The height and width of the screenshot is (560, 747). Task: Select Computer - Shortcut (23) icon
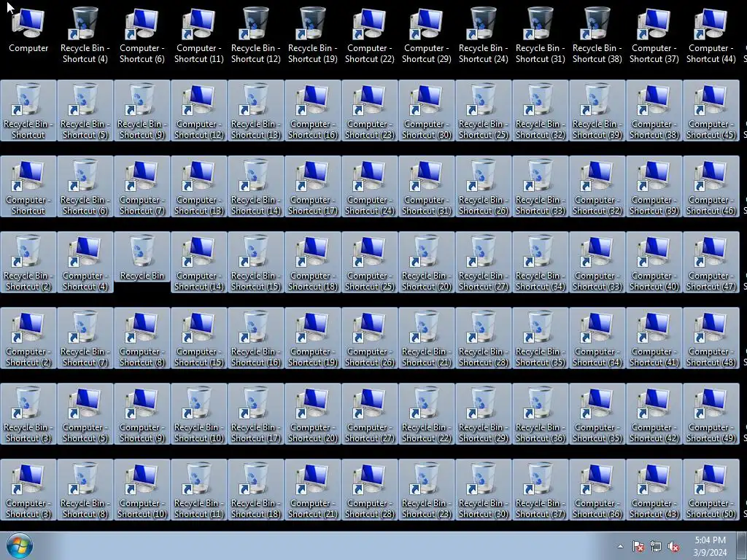click(370, 110)
